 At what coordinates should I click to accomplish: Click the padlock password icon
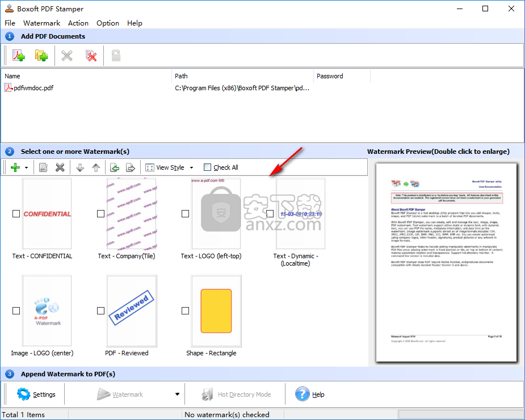click(x=116, y=56)
